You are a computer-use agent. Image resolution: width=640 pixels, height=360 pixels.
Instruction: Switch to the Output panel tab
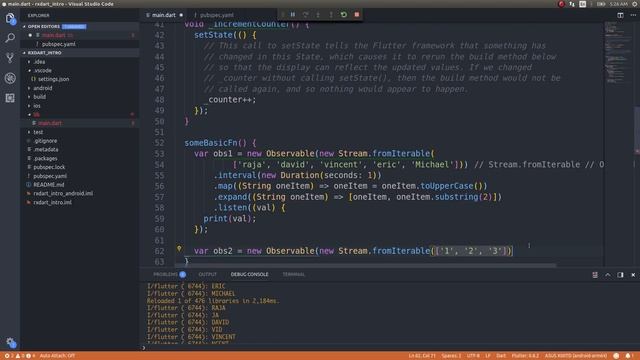point(207,274)
